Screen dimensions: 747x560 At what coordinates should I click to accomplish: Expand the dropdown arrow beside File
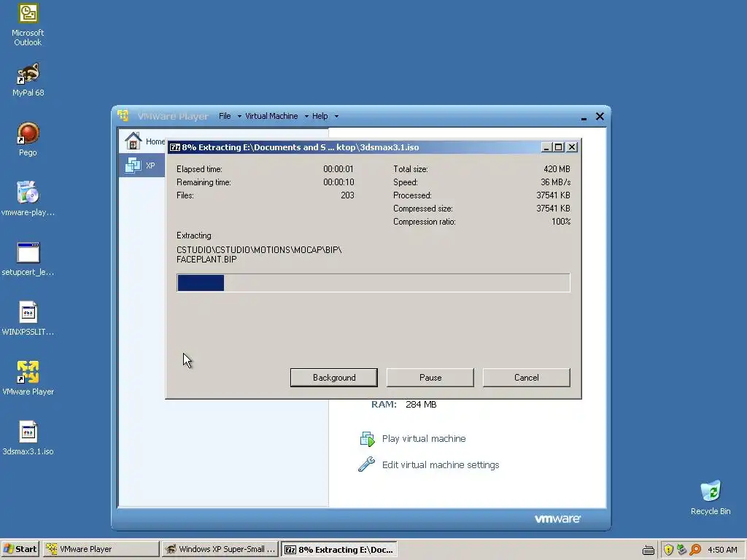pos(239,116)
